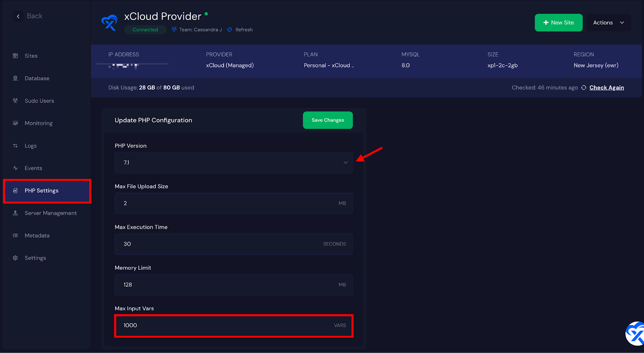The height and width of the screenshot is (353, 644).
Task: Click the MySQL 8.0 value
Action: (x=405, y=65)
